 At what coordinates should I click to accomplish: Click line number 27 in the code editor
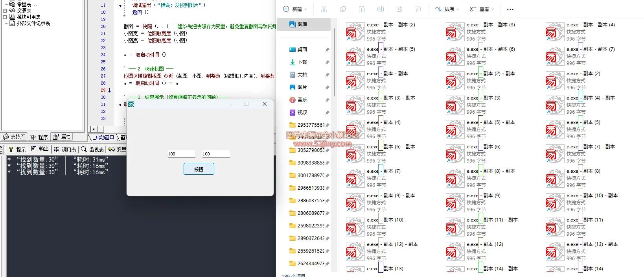[103, 76]
